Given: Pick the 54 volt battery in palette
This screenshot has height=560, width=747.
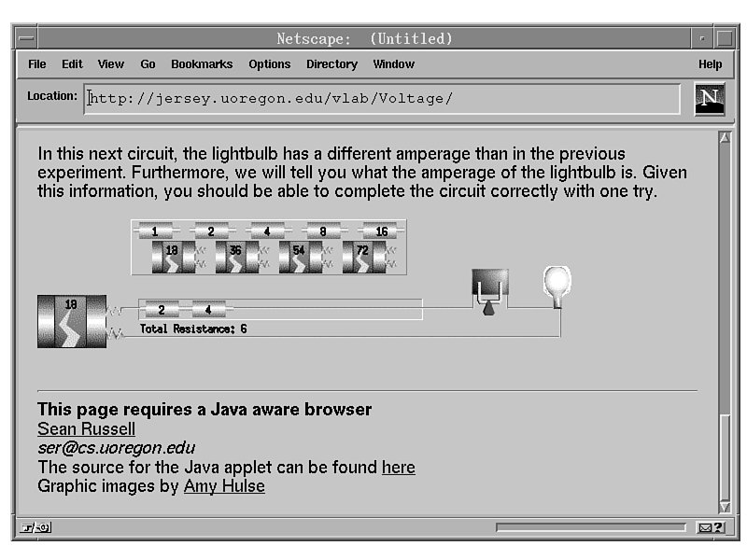Looking at the screenshot, I should (x=305, y=258).
